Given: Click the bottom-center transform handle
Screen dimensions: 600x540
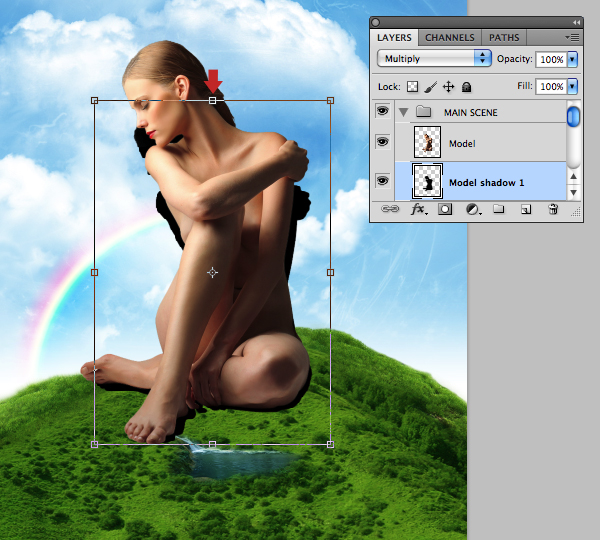Looking at the screenshot, I should click(212, 444).
